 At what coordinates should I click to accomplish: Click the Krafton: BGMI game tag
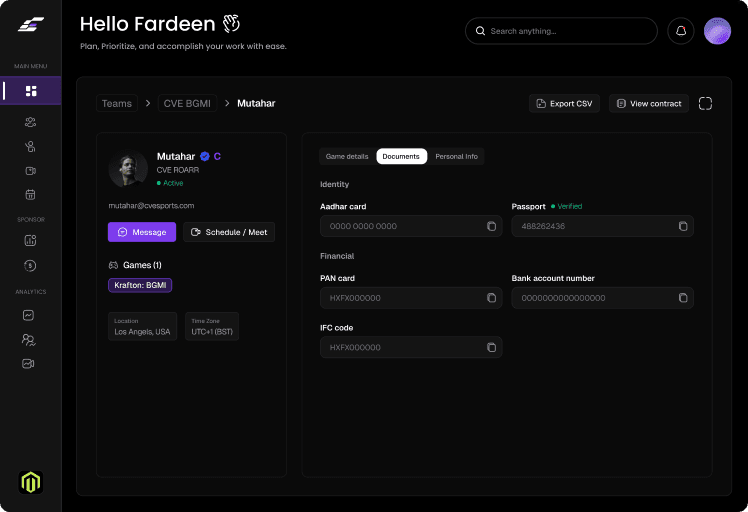(x=140, y=285)
